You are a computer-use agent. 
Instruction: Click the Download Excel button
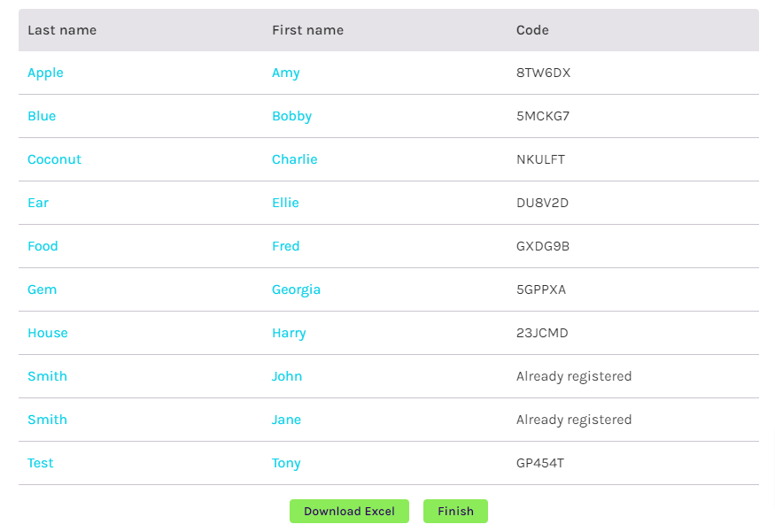pos(349,511)
